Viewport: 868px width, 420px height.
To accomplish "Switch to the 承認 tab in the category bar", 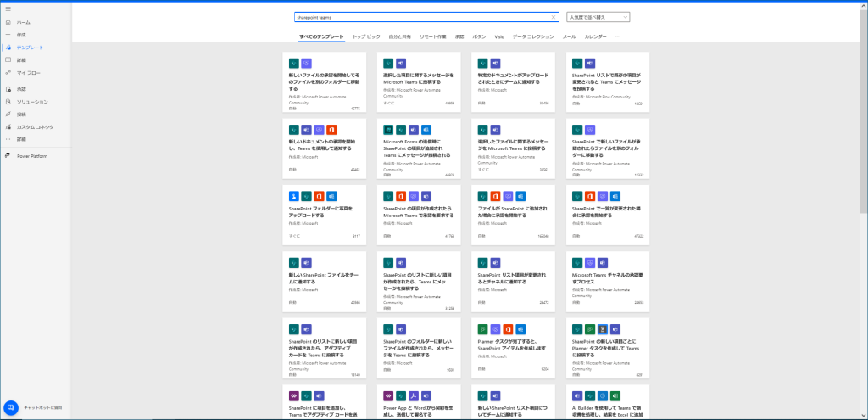I will click(459, 36).
